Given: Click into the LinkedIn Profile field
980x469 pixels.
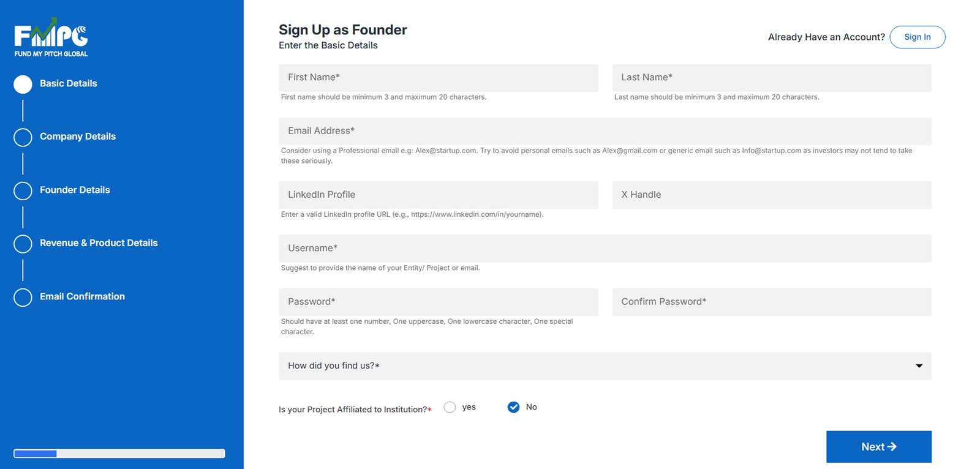Looking at the screenshot, I should point(438,195).
